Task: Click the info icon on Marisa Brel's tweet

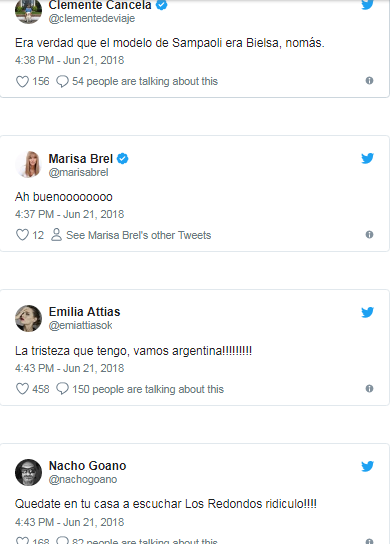Action: (369, 235)
